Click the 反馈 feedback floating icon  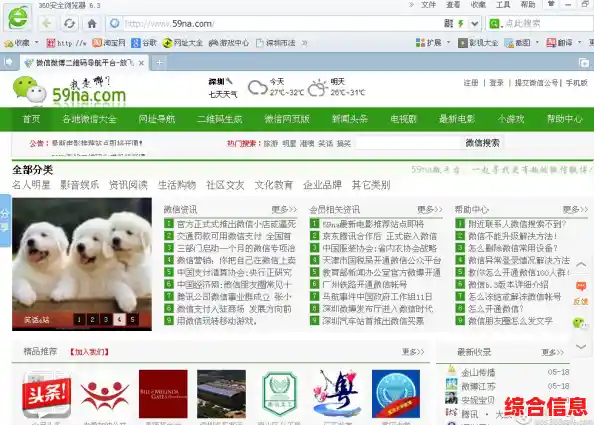click(581, 293)
